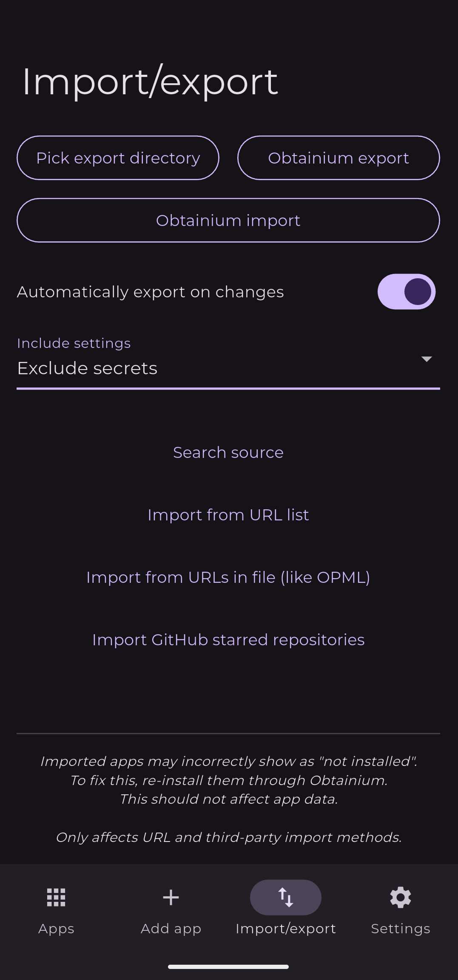Open the Exclude secrets combo box
This screenshot has height=980, width=458.
[x=213, y=368]
